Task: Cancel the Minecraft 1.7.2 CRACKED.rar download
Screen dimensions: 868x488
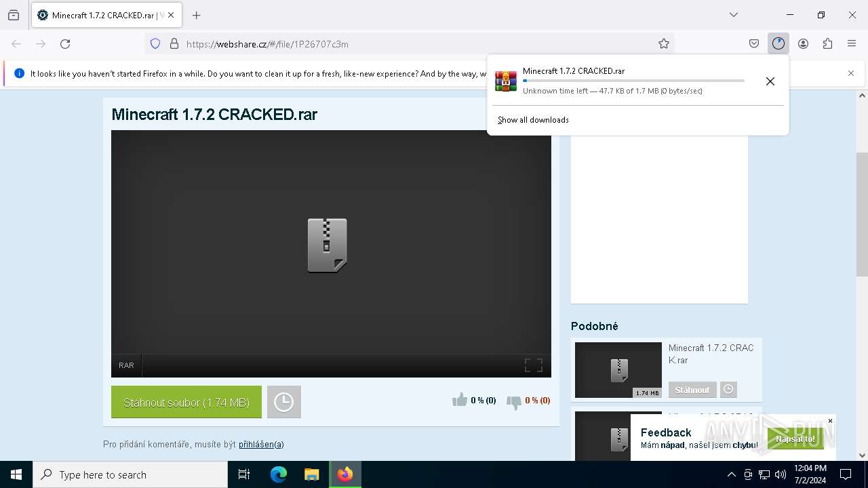Action: (x=770, y=81)
